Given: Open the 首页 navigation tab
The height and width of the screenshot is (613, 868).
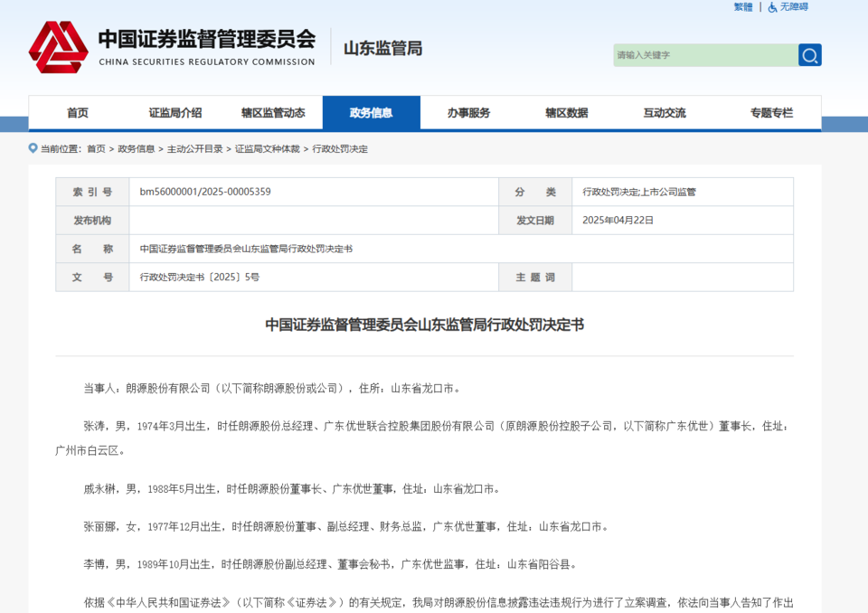Looking at the screenshot, I should 78,113.
